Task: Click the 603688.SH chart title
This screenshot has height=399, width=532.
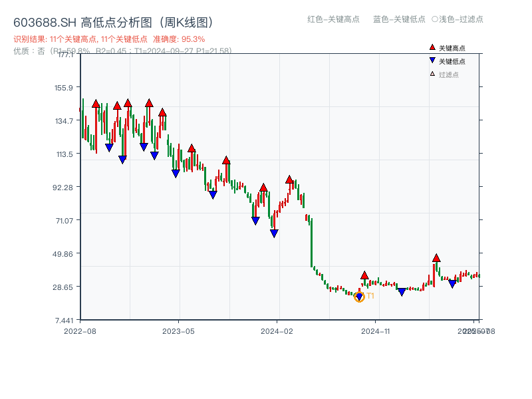Action: click(x=113, y=21)
